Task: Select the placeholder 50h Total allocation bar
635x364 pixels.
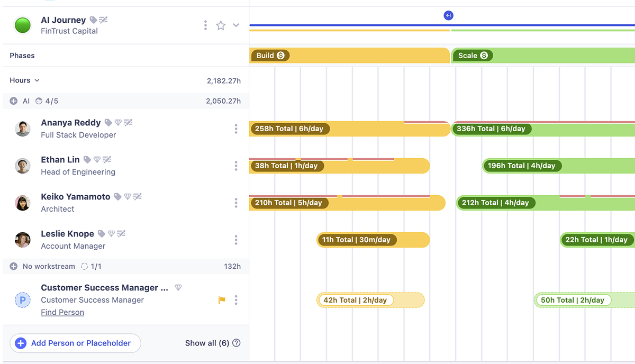Action: pos(584,300)
